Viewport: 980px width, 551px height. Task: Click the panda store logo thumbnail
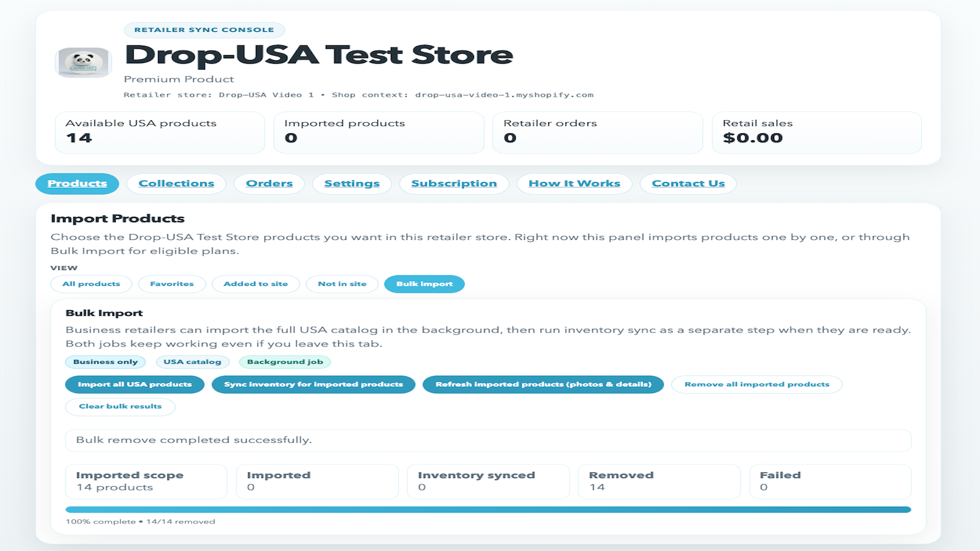click(83, 62)
